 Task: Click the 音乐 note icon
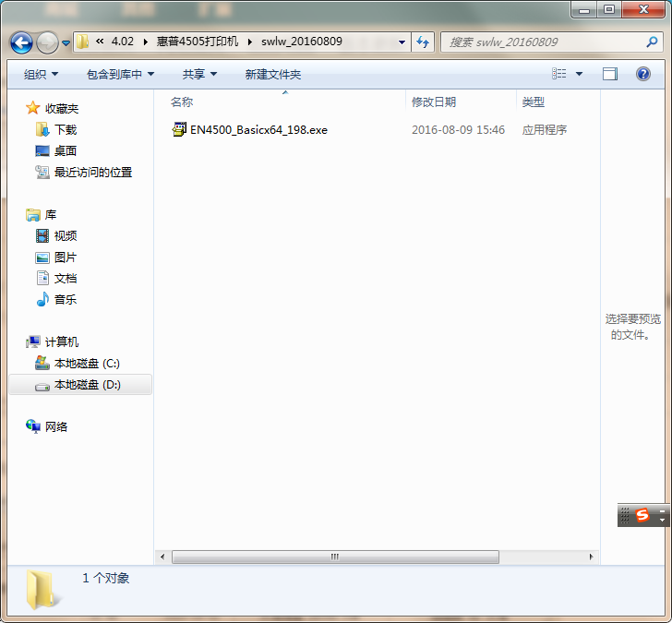click(x=42, y=299)
